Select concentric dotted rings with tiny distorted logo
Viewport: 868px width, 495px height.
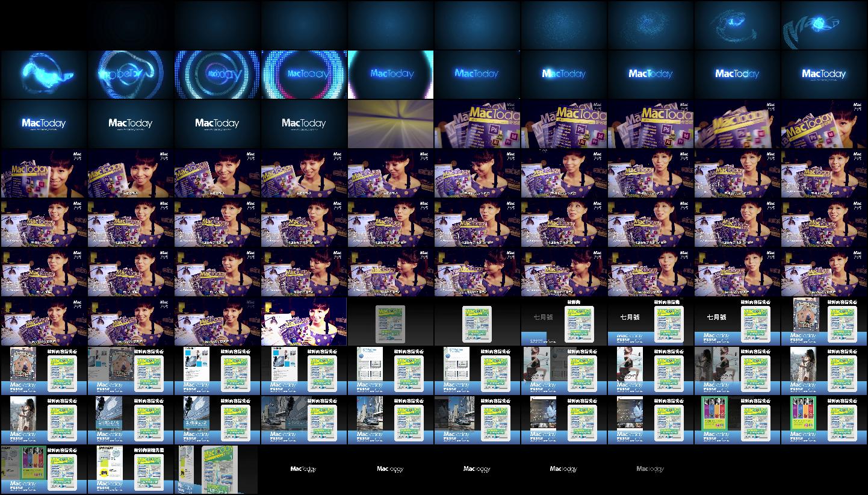click(217, 74)
